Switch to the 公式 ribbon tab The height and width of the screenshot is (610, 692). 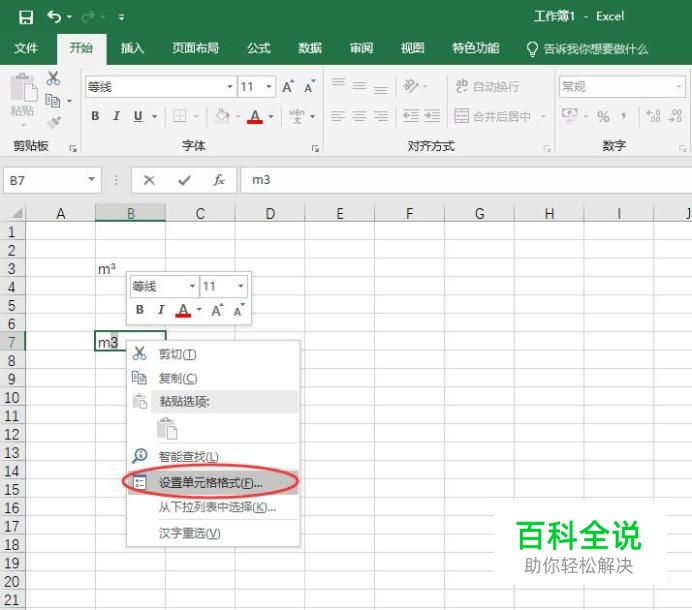pyautogui.click(x=258, y=48)
